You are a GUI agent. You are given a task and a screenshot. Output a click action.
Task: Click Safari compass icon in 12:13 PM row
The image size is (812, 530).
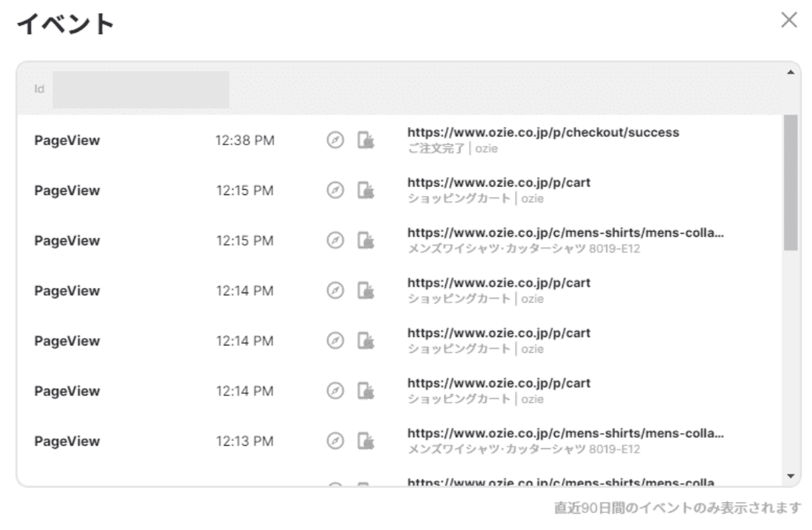coord(335,441)
